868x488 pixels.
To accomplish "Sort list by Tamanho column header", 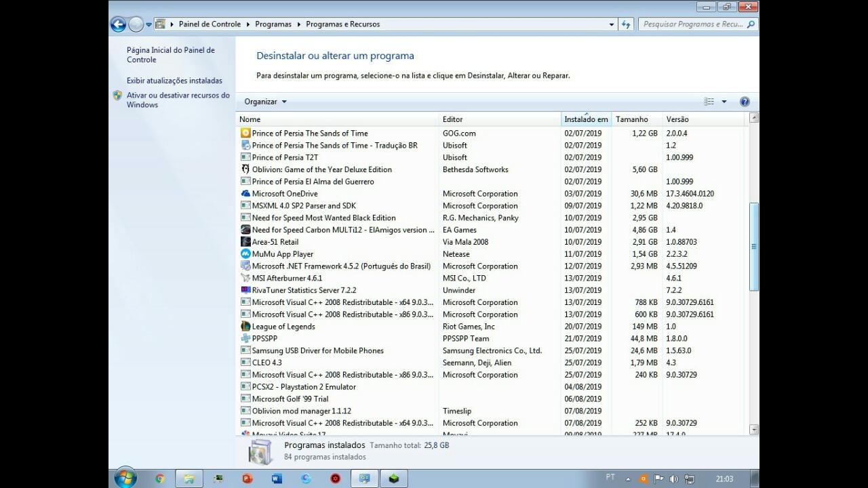I will click(637, 119).
